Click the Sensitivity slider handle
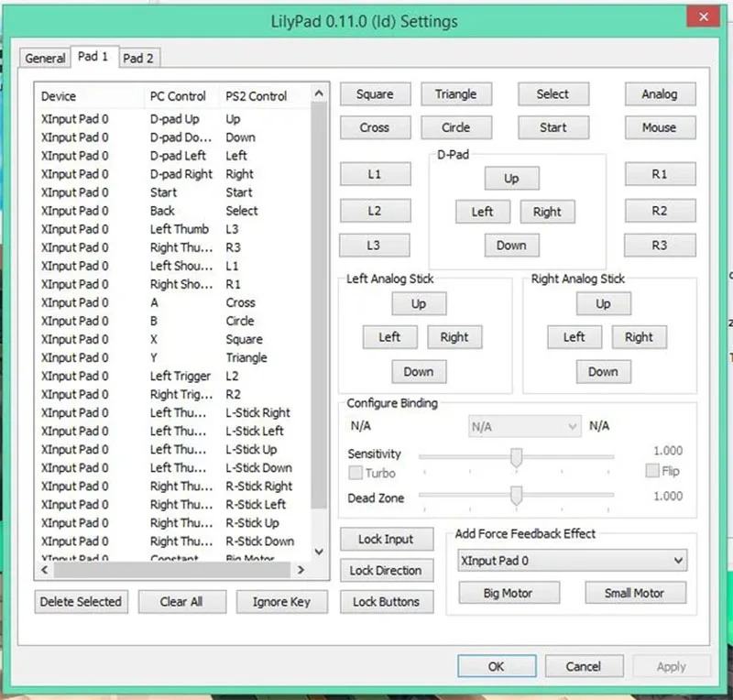Viewport: 733px width, 700px height. click(x=516, y=457)
